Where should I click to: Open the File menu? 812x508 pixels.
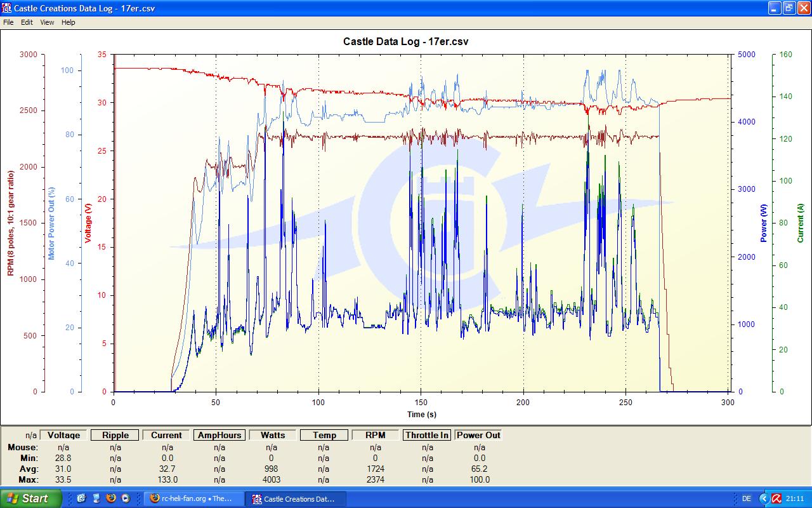pyautogui.click(x=8, y=22)
